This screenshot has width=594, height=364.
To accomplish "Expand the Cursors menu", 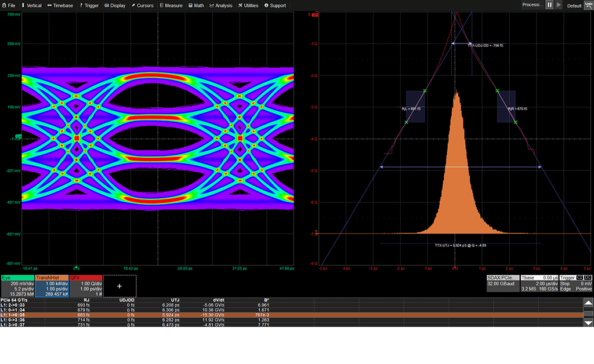I will pos(142,5).
